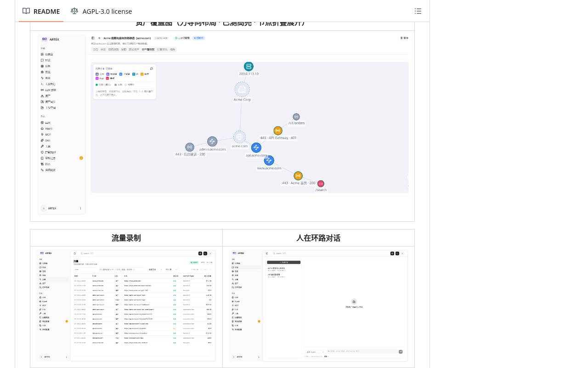Screen dimensions: 588x368
Task: Select the :443 后台登录 200 service node
Action: pyautogui.click(x=190, y=147)
